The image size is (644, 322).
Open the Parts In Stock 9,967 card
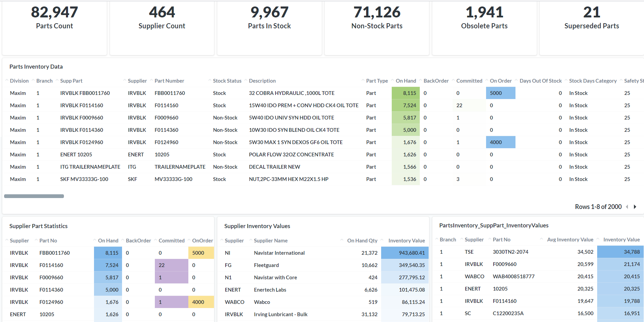tap(269, 28)
